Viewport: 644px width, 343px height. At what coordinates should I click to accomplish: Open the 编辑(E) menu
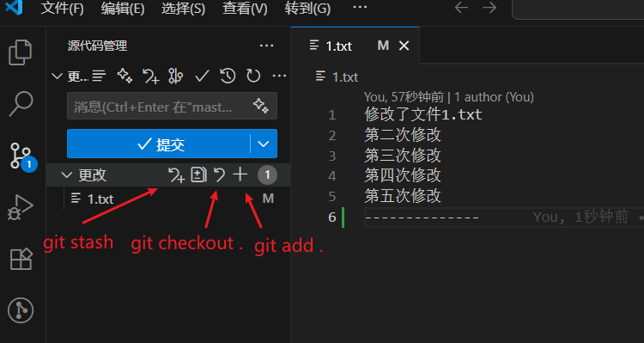pos(123,9)
